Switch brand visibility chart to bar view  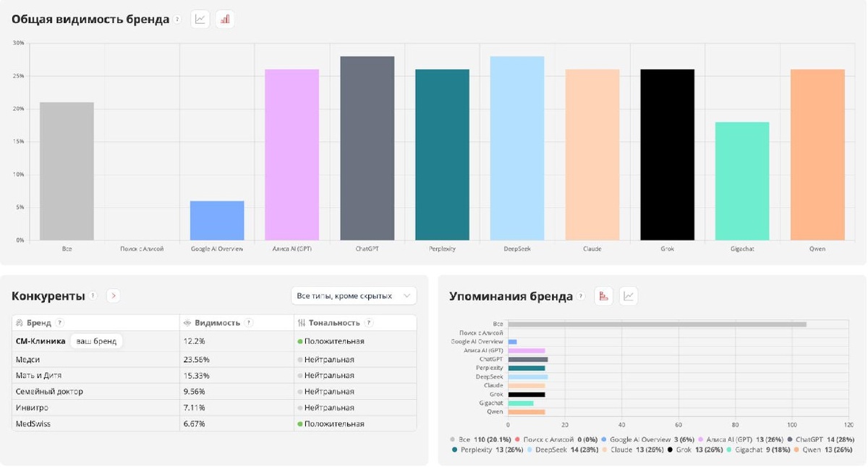tap(225, 20)
